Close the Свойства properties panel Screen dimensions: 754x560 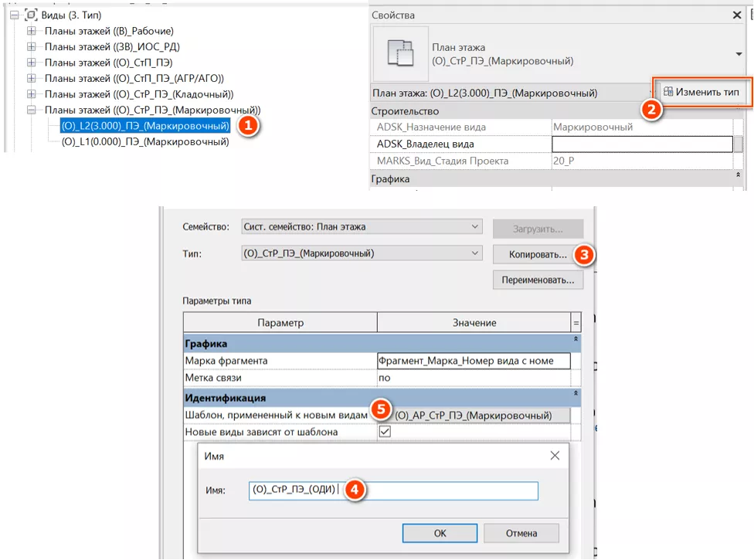coord(737,15)
